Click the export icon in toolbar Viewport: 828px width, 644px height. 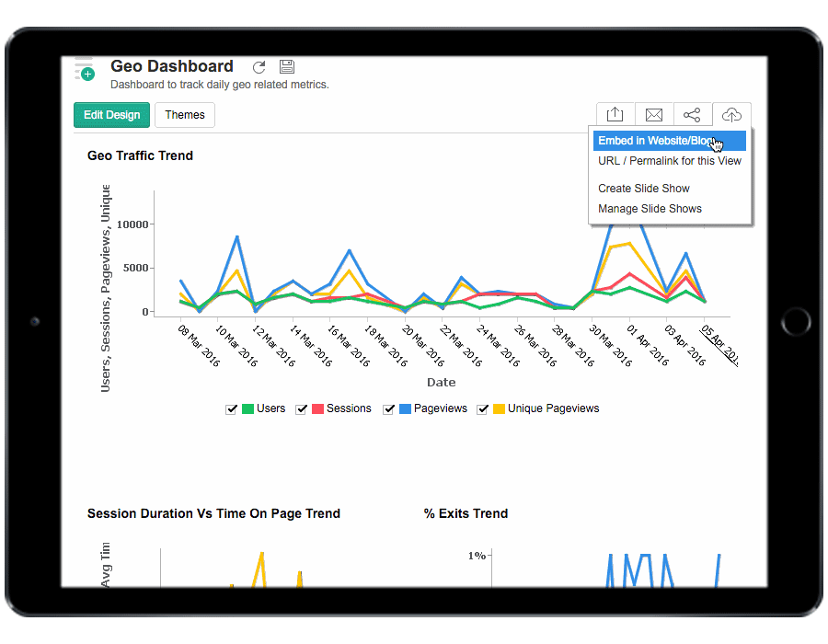[x=615, y=115]
